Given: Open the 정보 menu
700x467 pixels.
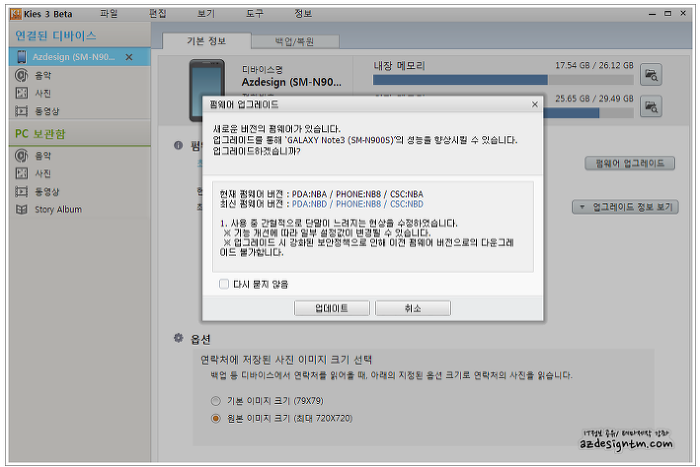Looking at the screenshot, I should pos(303,14).
